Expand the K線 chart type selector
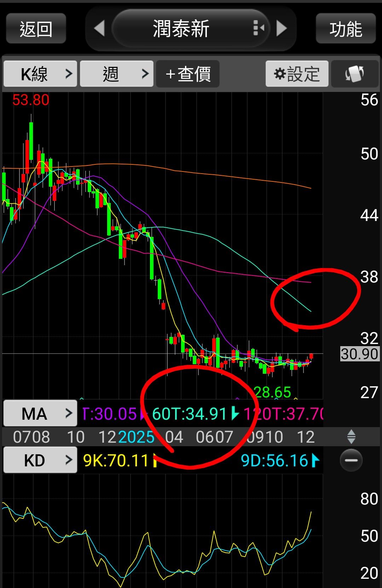This screenshot has width=382, height=588. (40, 74)
